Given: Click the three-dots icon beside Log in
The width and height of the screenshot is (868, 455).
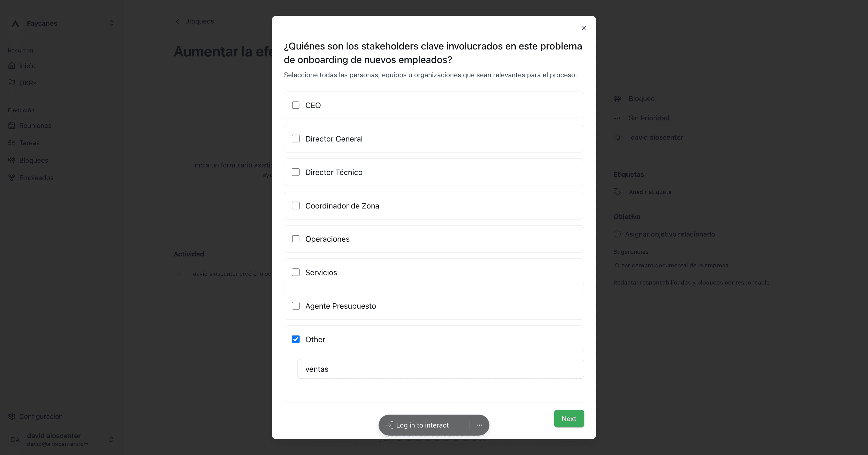Looking at the screenshot, I should pyautogui.click(x=479, y=425).
